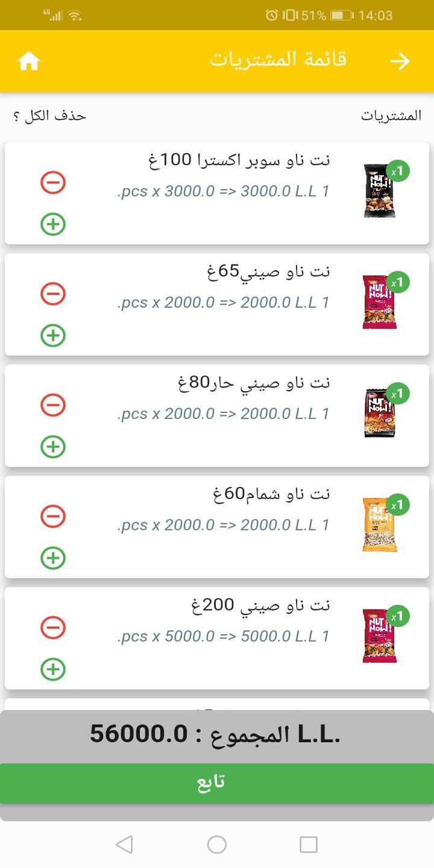The height and width of the screenshot is (868, 434).
Task: Tap the green تابع continue button
Action: click(217, 783)
